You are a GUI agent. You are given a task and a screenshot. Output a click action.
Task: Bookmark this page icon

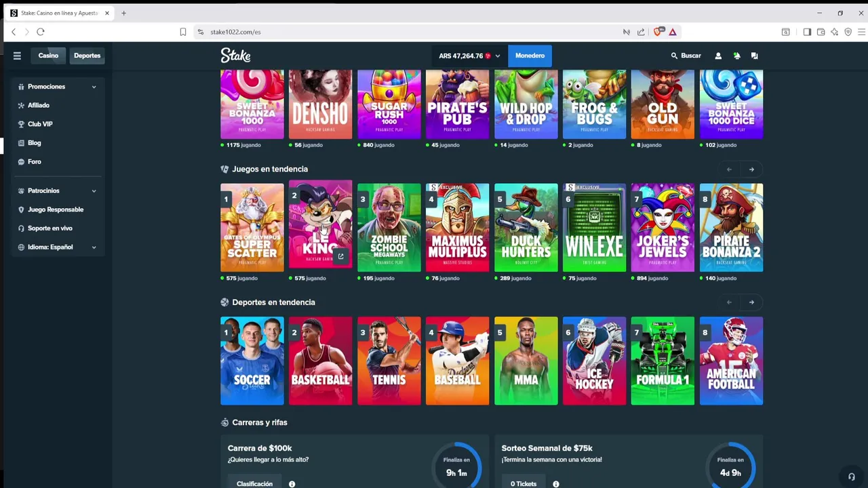click(x=183, y=32)
